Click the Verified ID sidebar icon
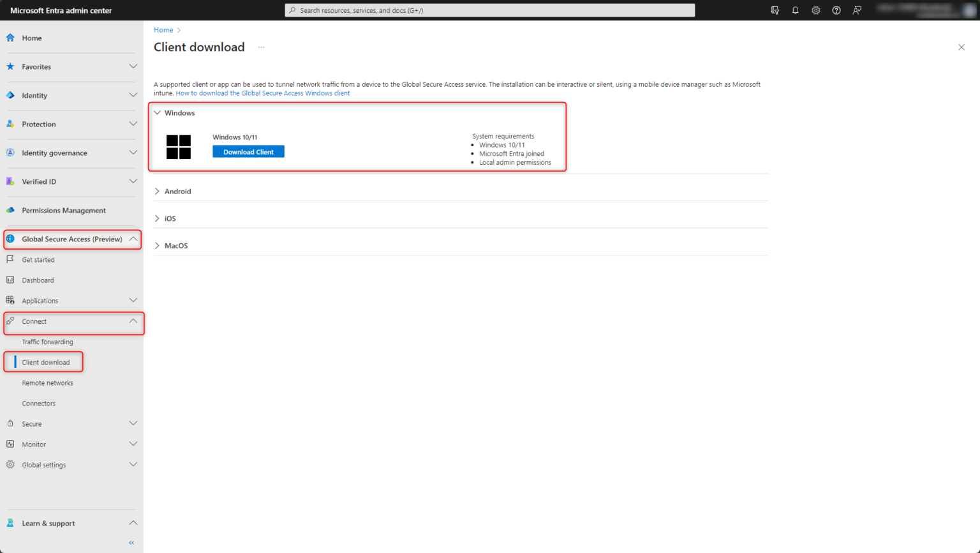The height and width of the screenshot is (553, 980). (x=10, y=181)
